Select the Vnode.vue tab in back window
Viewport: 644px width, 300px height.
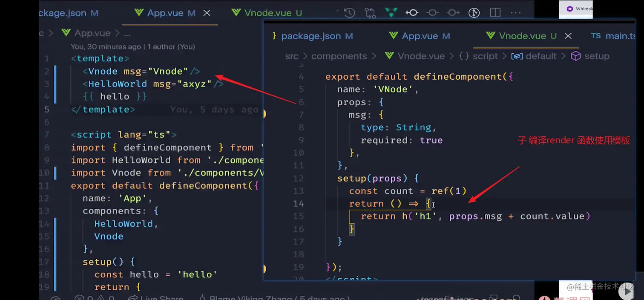(267, 13)
